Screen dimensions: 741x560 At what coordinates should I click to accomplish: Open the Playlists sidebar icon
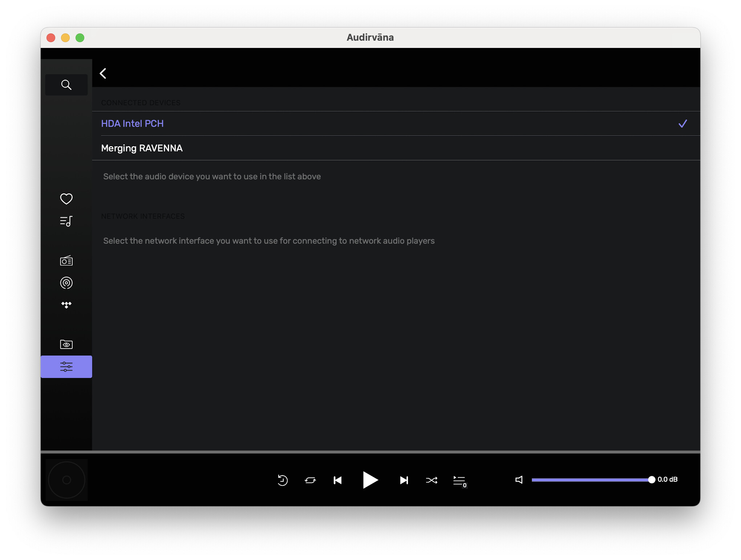66,221
